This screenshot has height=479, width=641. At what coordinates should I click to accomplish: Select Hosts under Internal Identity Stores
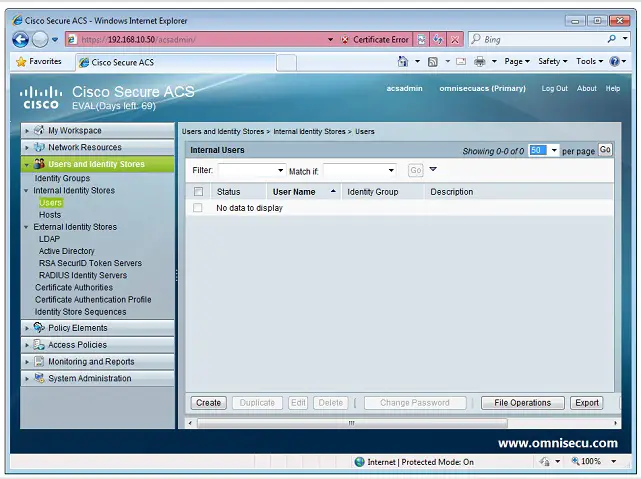click(50, 215)
